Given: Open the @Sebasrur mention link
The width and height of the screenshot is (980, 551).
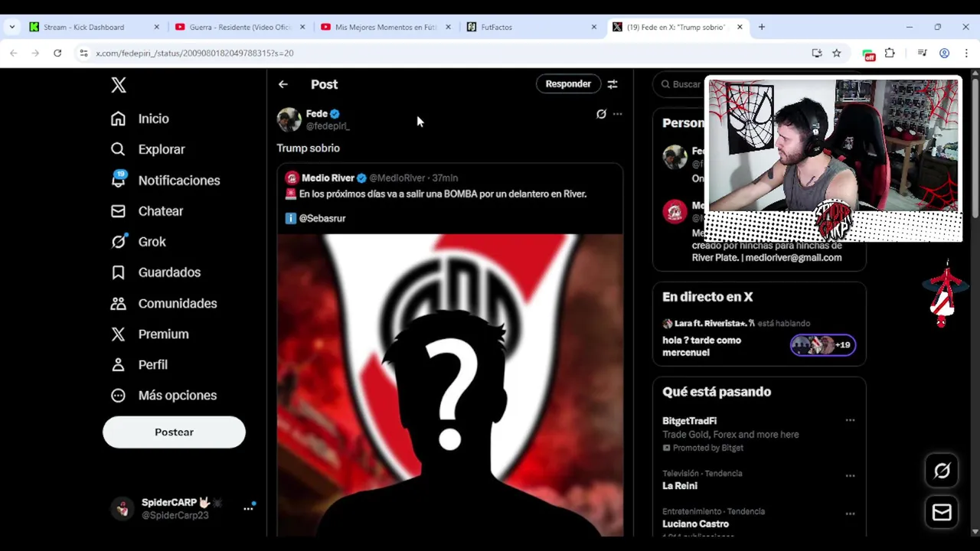Looking at the screenshot, I should [x=322, y=218].
